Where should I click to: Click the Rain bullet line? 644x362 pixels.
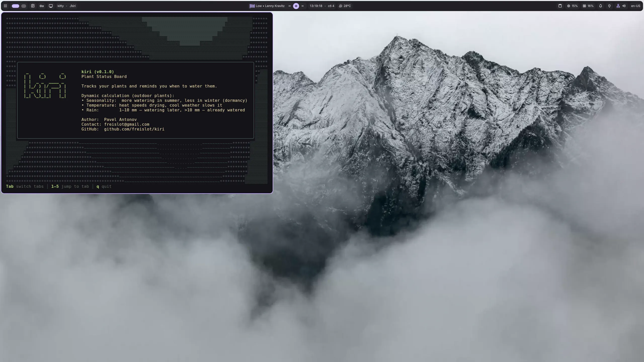click(163, 110)
